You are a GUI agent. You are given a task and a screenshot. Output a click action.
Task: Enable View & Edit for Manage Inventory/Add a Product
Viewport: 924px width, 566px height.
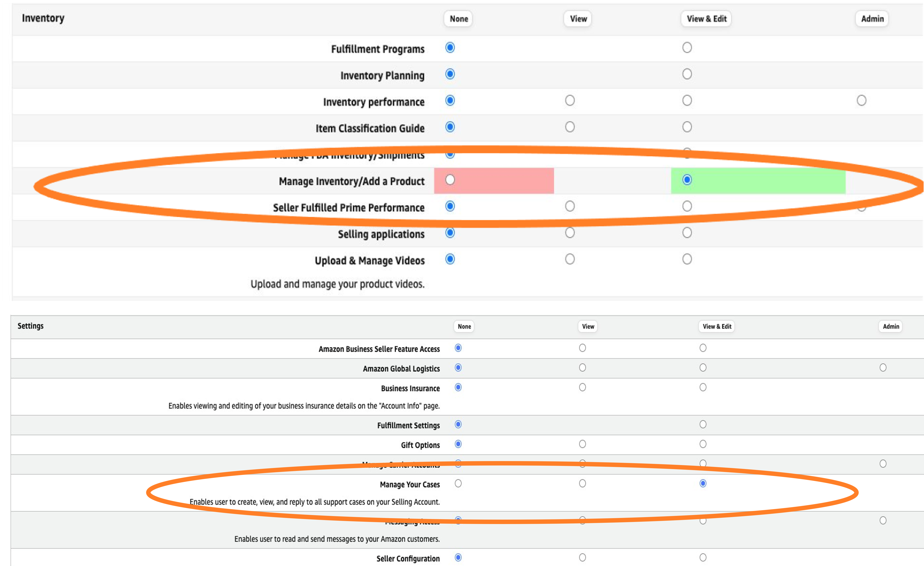687,180
